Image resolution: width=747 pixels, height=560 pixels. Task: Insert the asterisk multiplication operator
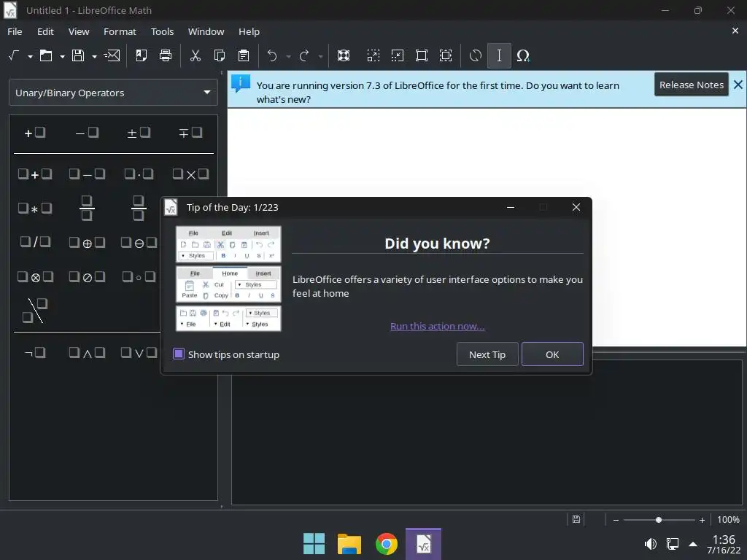[35, 209]
